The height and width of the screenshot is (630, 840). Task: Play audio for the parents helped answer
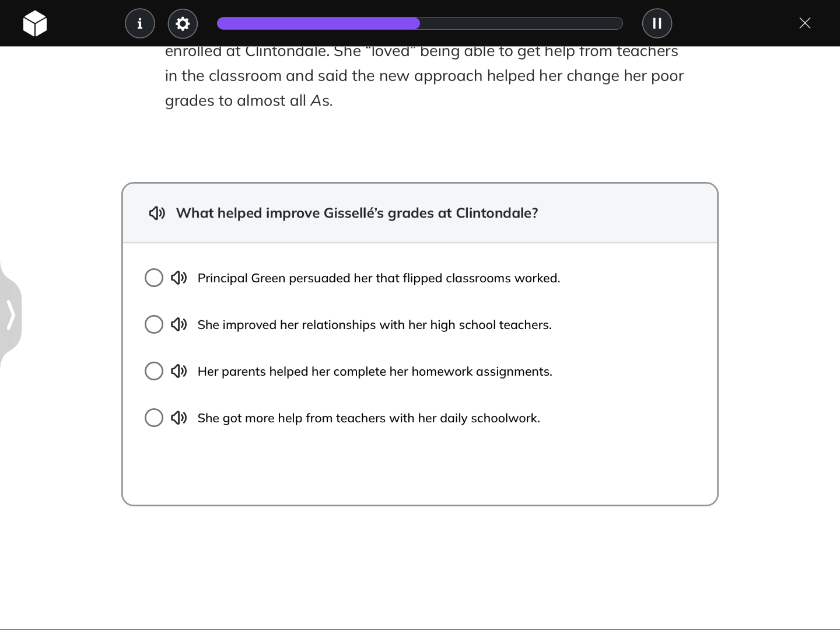[x=178, y=371]
